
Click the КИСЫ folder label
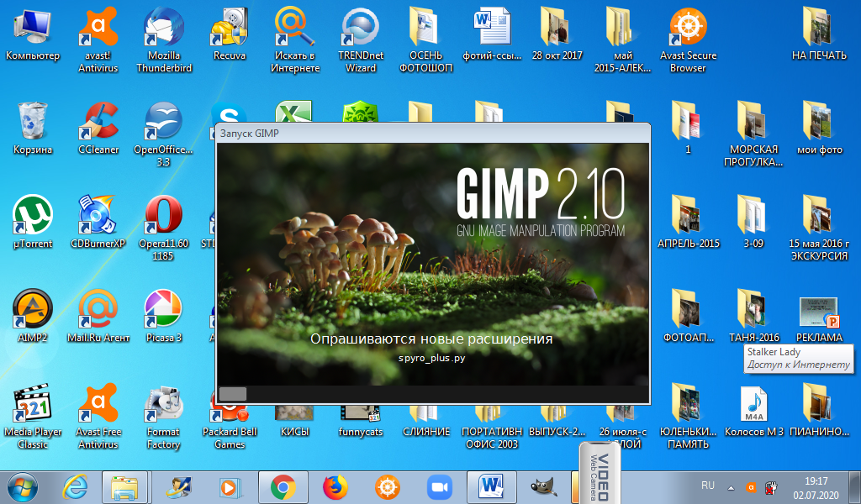295,432
